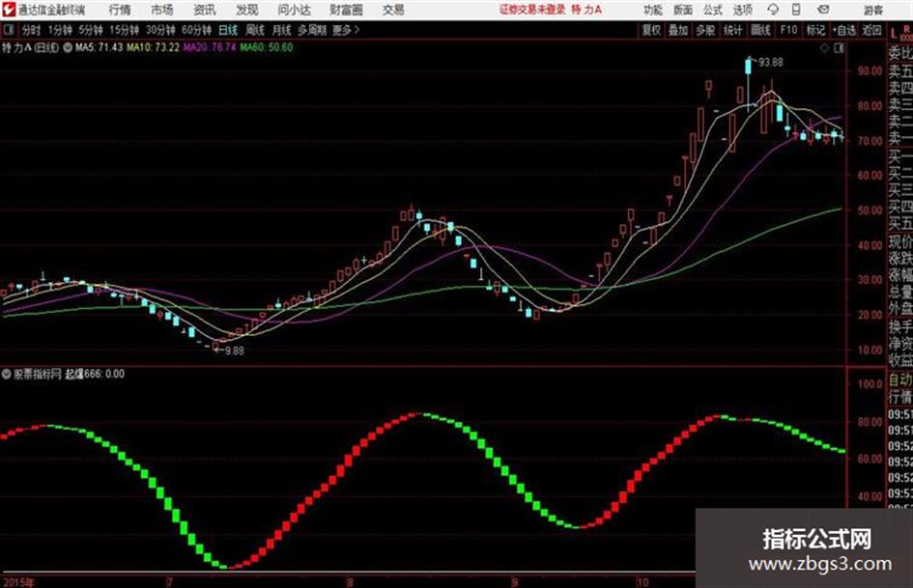Click the +自选 add to watchlist button

843,30
